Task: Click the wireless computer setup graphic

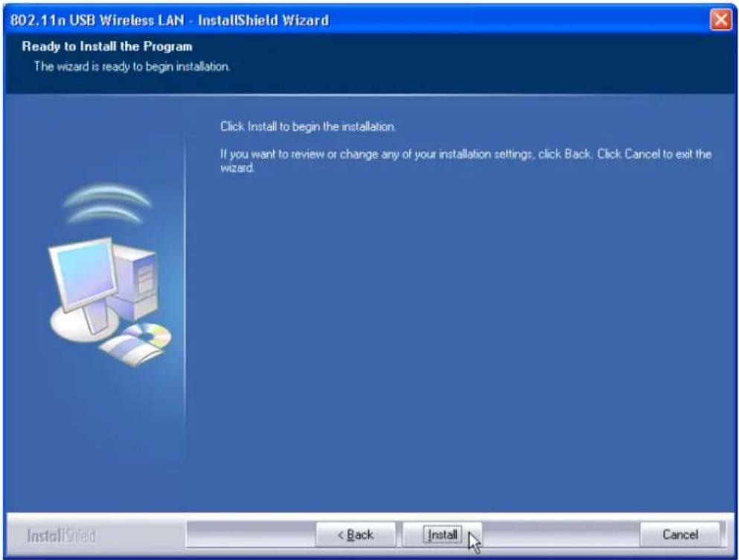Action: pyautogui.click(x=110, y=275)
